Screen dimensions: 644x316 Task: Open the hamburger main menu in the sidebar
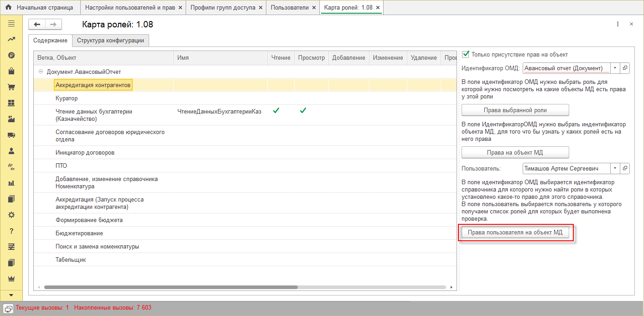pyautogui.click(x=11, y=24)
